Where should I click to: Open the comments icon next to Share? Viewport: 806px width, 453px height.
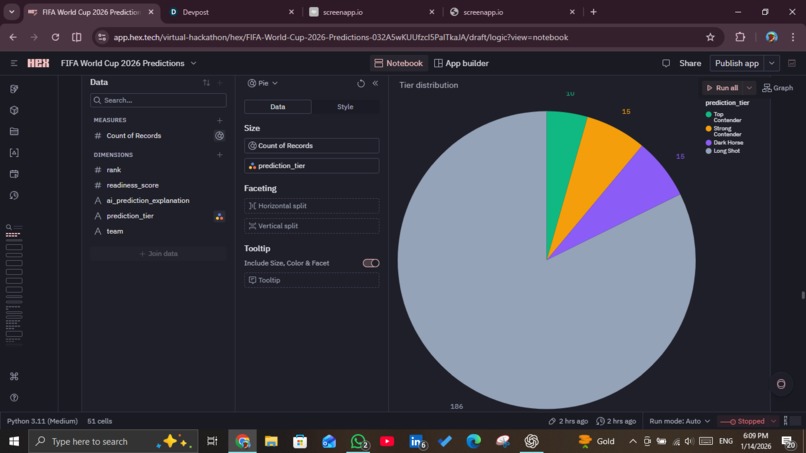[x=666, y=63]
